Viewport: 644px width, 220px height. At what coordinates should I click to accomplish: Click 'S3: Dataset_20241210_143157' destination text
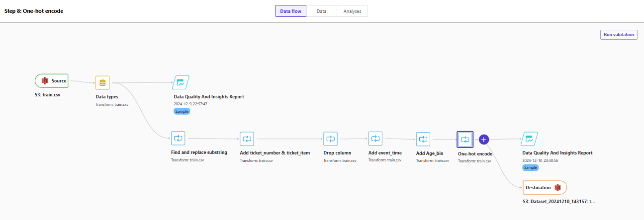pos(559,202)
